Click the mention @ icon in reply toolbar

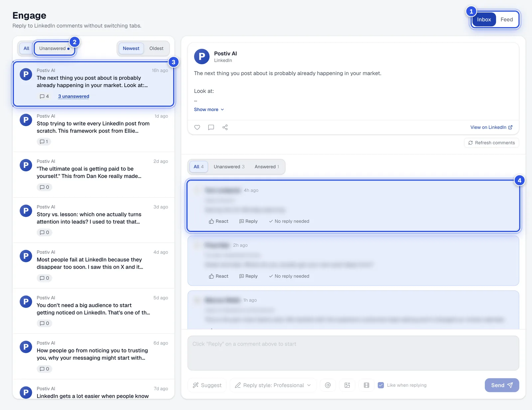coord(328,385)
